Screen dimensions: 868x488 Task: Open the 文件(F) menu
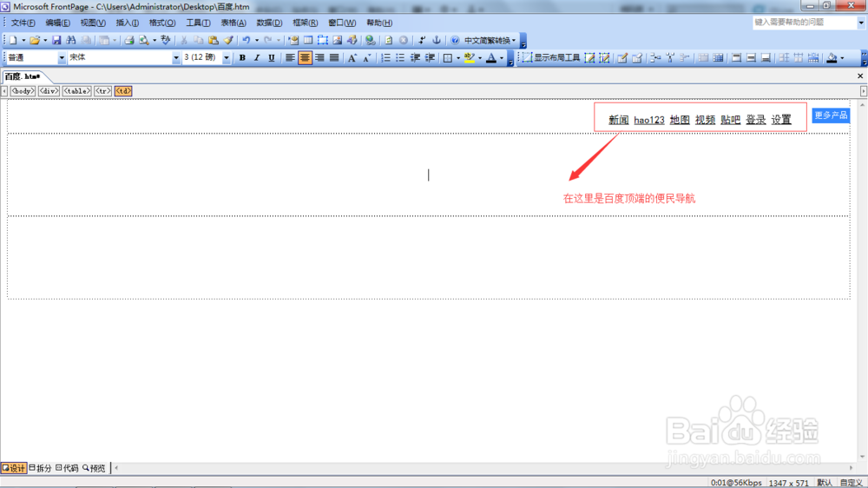pyautogui.click(x=23, y=23)
